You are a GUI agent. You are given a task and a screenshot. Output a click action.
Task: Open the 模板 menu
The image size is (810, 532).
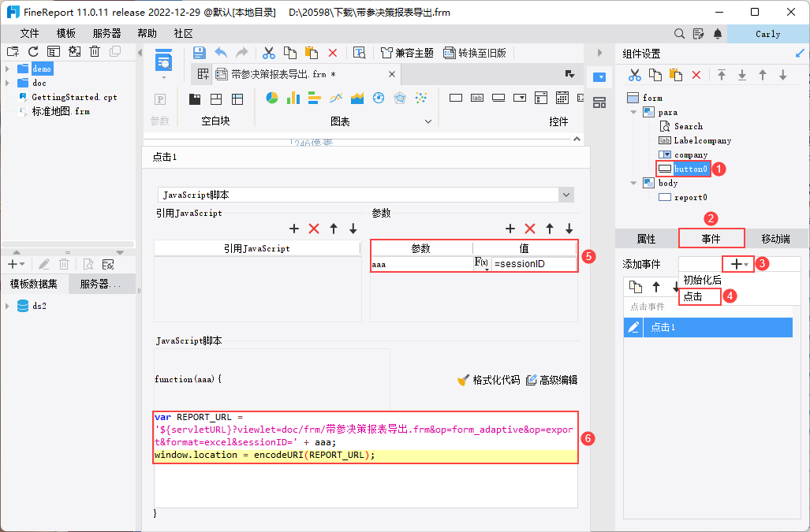tap(66, 34)
